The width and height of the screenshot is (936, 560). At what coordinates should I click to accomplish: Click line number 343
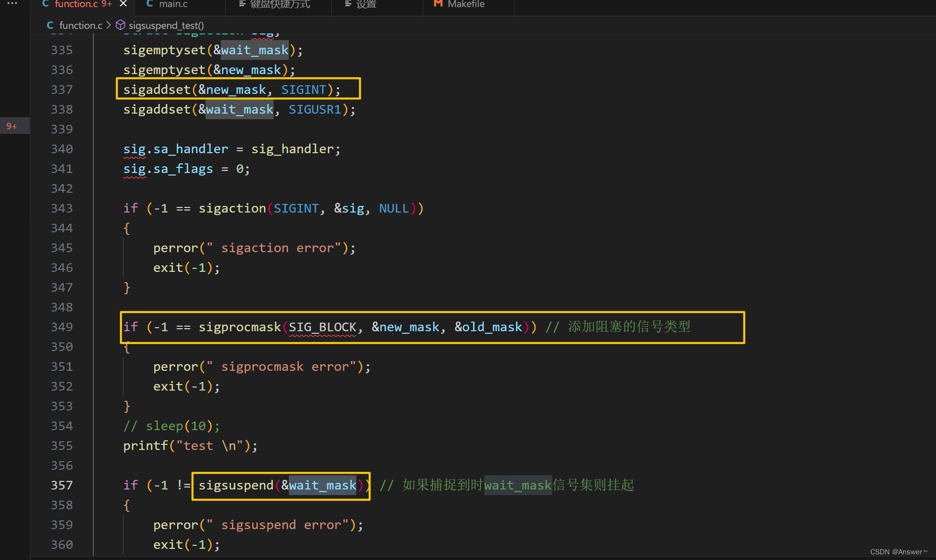coord(62,208)
